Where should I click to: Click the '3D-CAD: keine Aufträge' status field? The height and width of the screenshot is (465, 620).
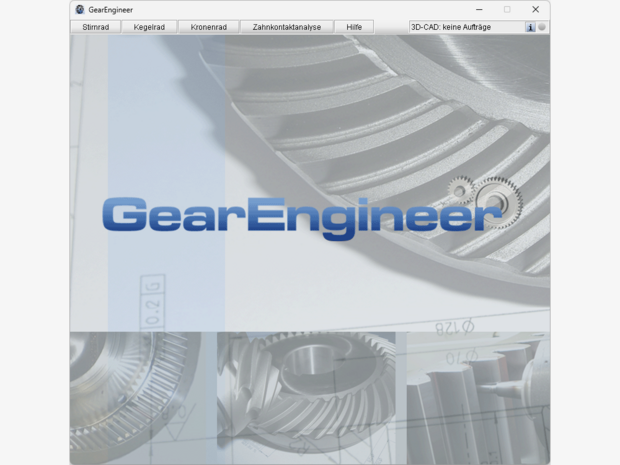click(467, 27)
